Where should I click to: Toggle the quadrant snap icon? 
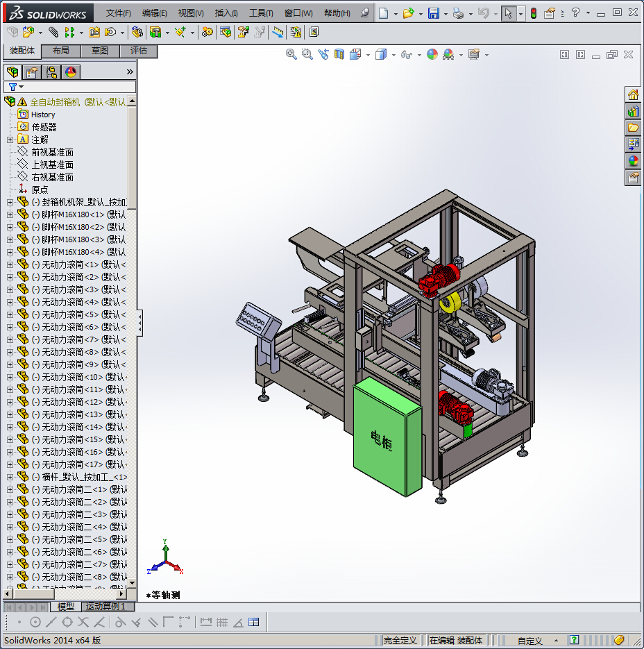point(67,622)
